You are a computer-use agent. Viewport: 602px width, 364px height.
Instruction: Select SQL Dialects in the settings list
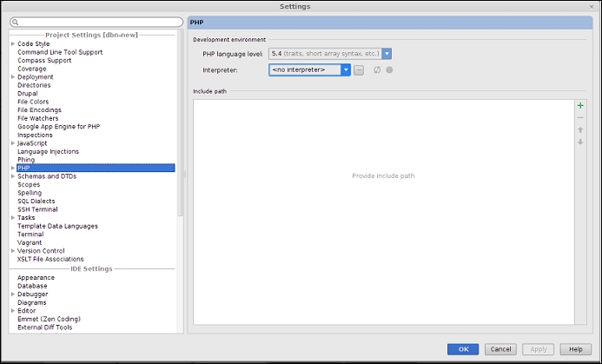pyautogui.click(x=36, y=202)
